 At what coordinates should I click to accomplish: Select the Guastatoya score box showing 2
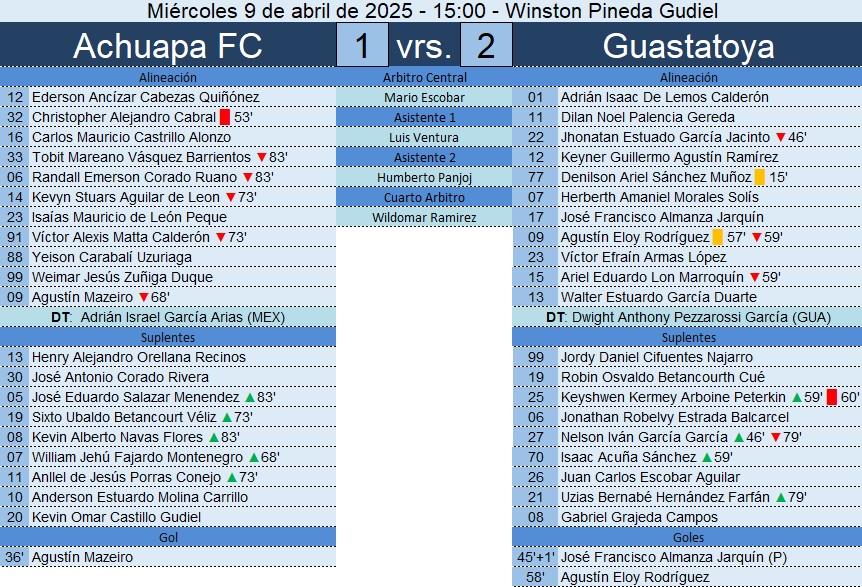pos(486,45)
